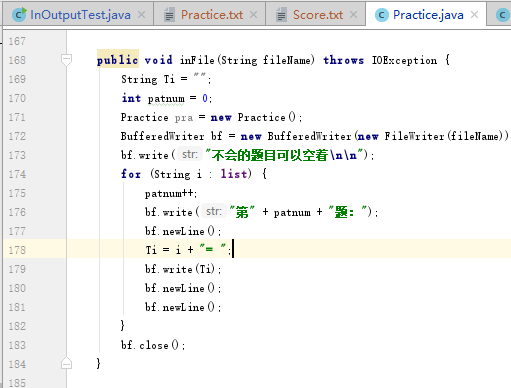Click the str: parameter hint on line 176
The height and width of the screenshot is (388, 511).
point(214,211)
